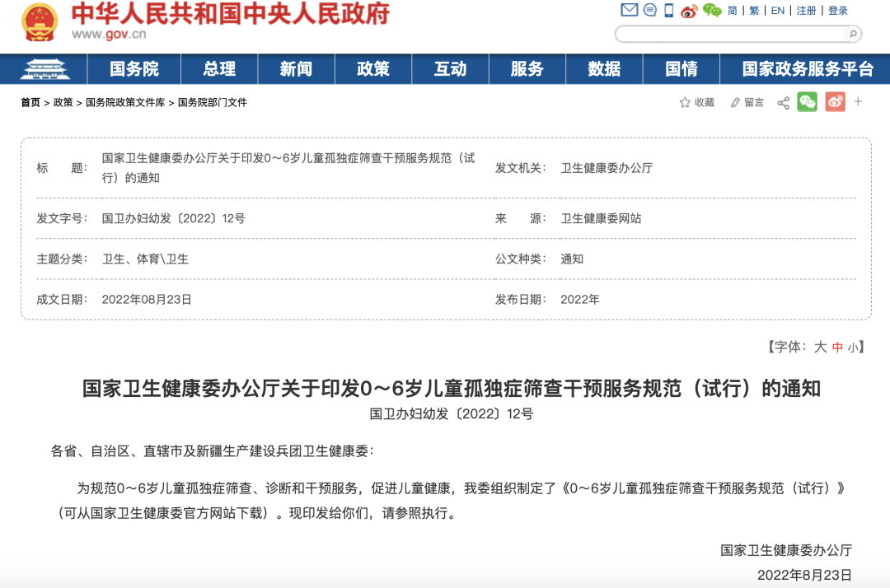The image size is (890, 588).
Task: Click the comment bubble icon in the header
Action: 649,10
